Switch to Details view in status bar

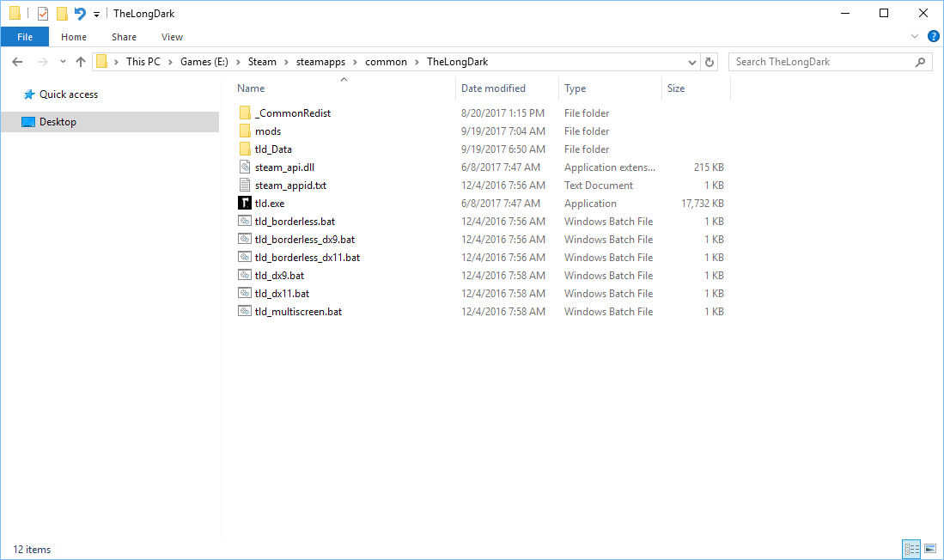(911, 549)
